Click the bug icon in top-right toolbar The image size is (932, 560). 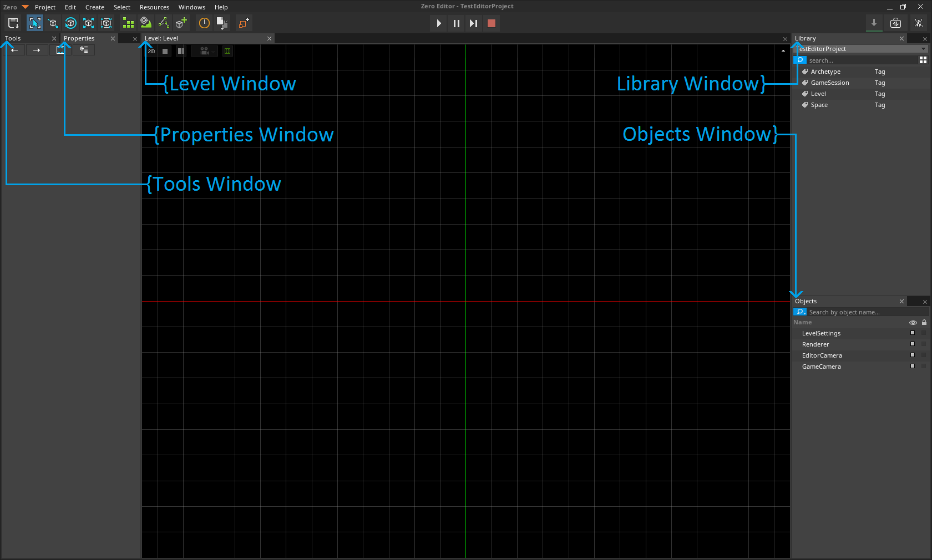click(919, 23)
